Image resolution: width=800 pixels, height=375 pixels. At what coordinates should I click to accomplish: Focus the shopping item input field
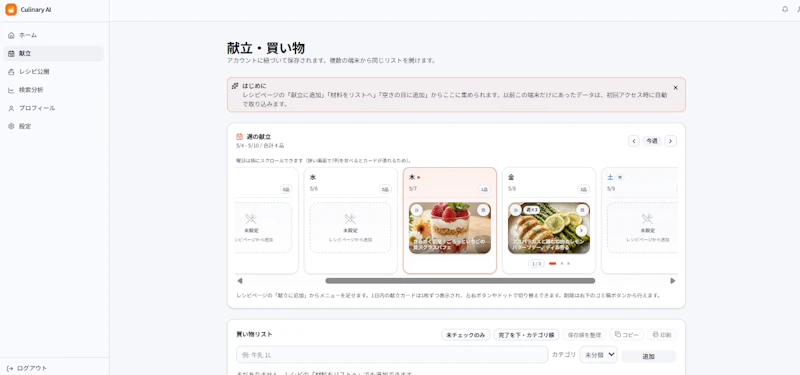point(392,355)
